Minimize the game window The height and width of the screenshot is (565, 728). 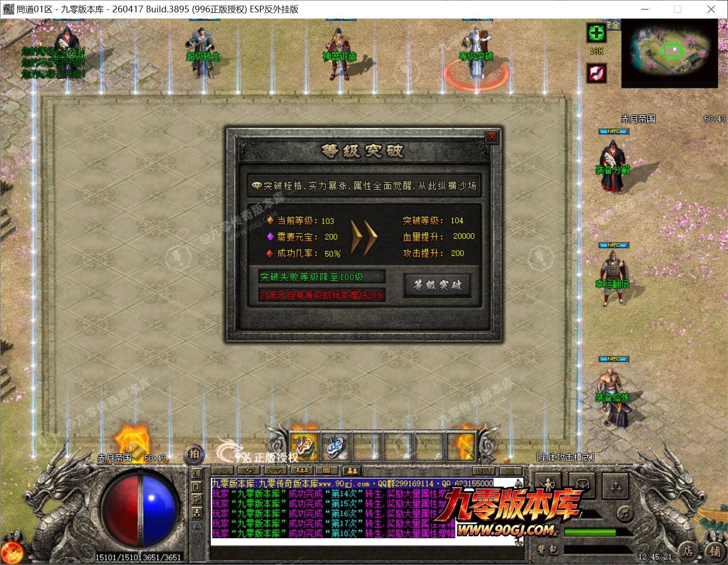point(645,9)
